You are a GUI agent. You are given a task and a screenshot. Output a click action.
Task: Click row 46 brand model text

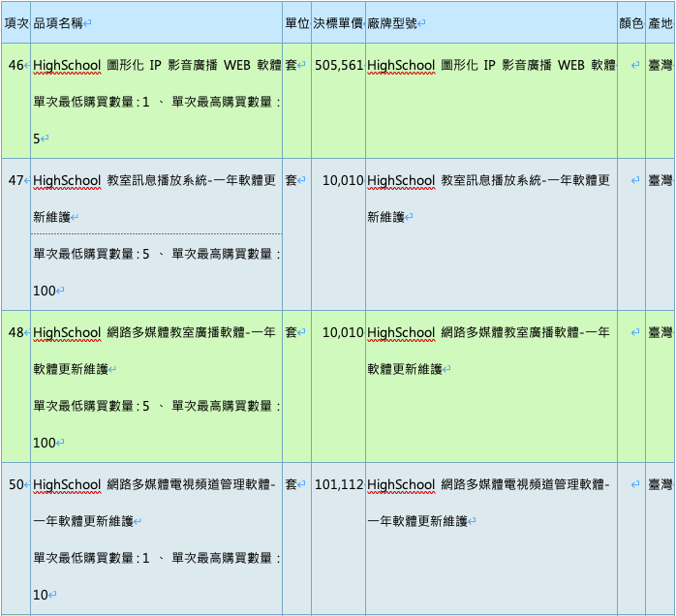[x=491, y=65]
